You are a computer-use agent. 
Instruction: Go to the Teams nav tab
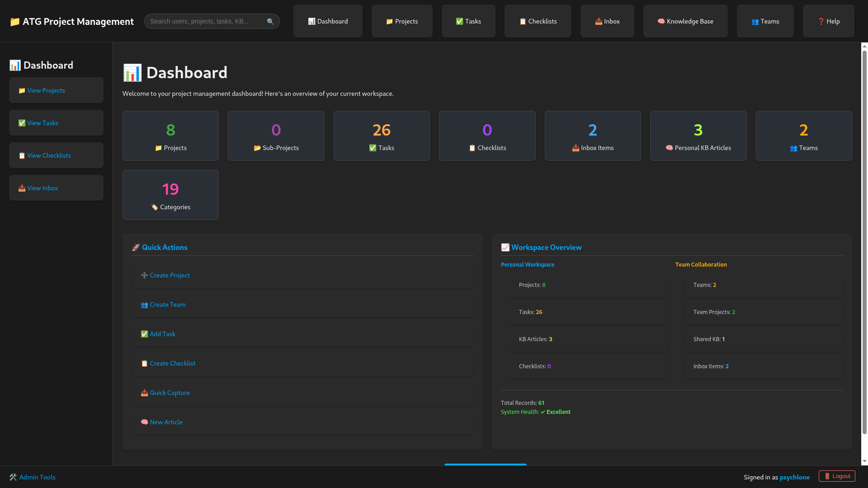pyautogui.click(x=765, y=21)
